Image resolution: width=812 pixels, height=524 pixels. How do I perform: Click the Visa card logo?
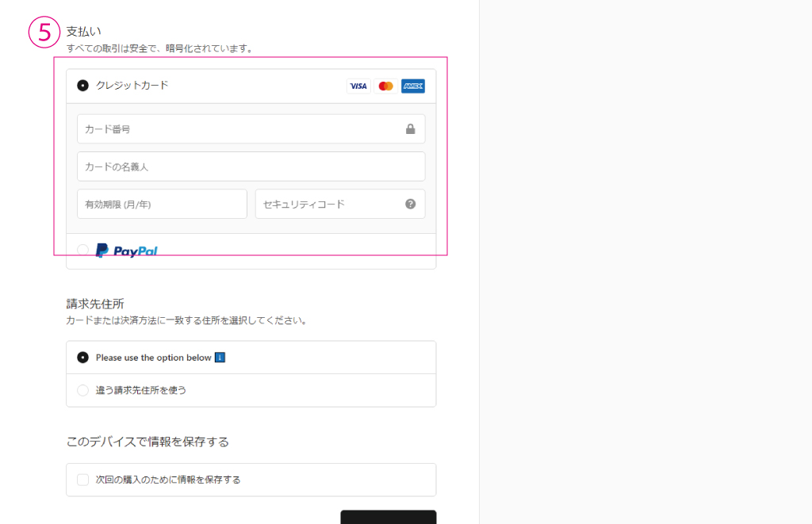tap(358, 86)
